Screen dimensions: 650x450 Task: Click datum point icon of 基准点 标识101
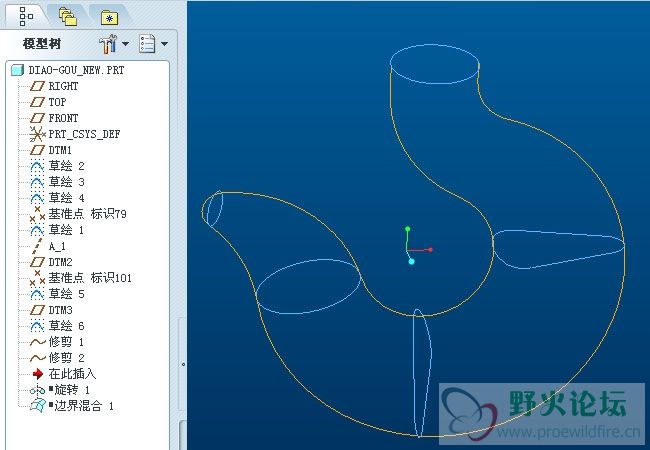point(37,278)
